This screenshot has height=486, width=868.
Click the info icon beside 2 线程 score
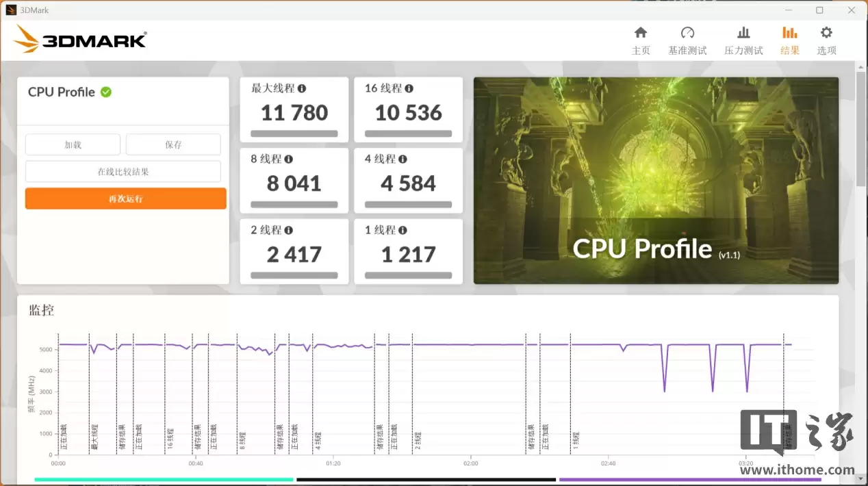[289, 230]
